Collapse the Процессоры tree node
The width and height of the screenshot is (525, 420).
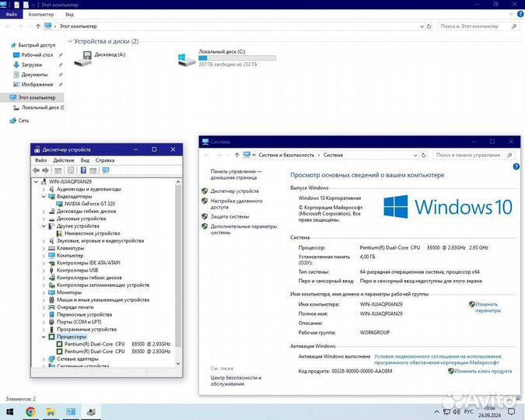[x=44, y=337]
